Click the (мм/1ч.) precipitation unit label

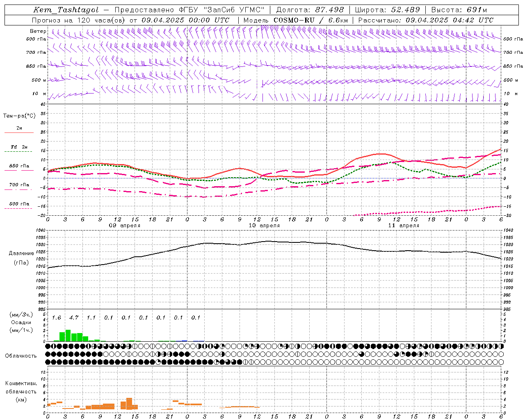(21, 330)
